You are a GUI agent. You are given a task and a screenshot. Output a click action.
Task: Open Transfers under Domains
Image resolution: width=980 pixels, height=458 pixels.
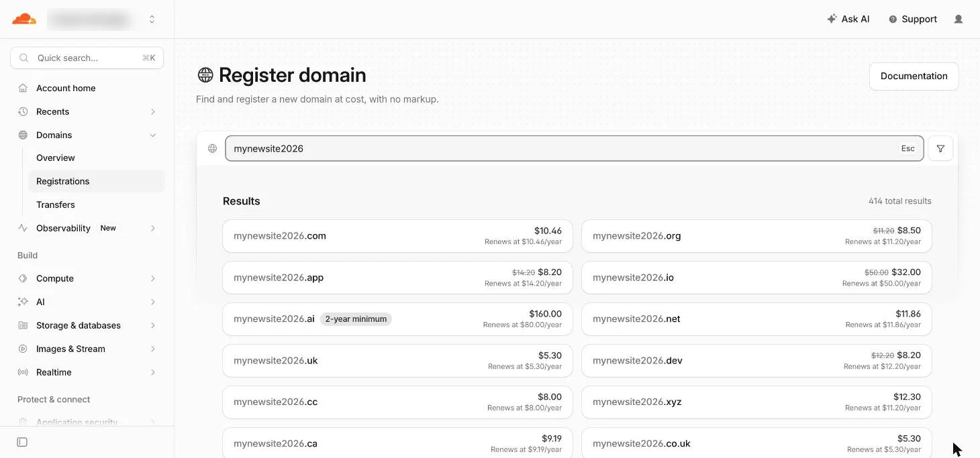(56, 205)
